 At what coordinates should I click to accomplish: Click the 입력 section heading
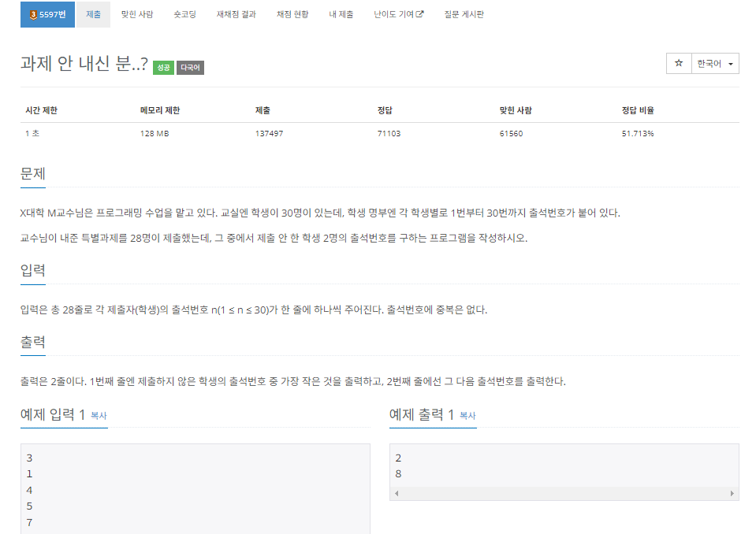[33, 270]
